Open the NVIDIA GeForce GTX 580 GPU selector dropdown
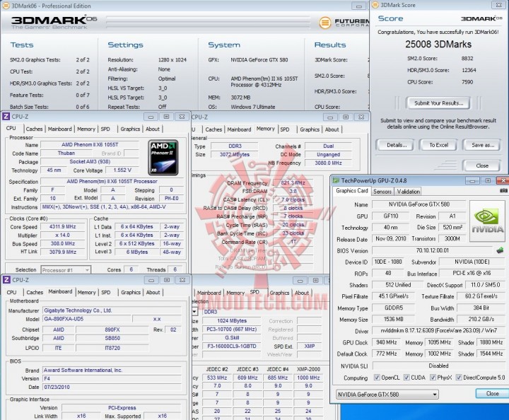This screenshot has height=420, width=509. 387,395
